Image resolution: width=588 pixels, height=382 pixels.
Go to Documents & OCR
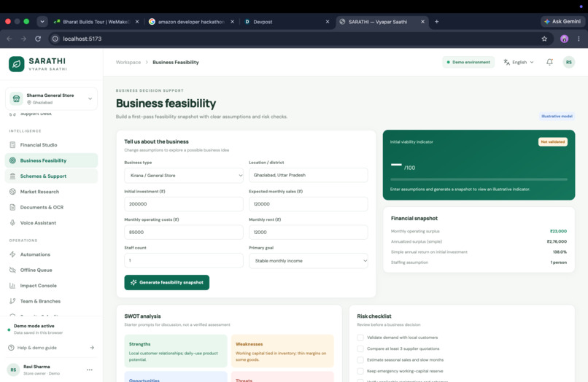coord(51,207)
